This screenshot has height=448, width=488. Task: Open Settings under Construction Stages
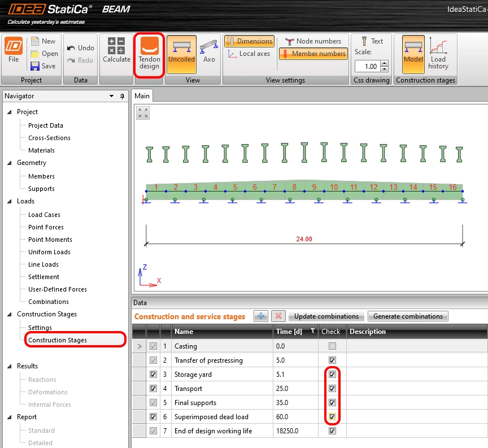click(40, 328)
